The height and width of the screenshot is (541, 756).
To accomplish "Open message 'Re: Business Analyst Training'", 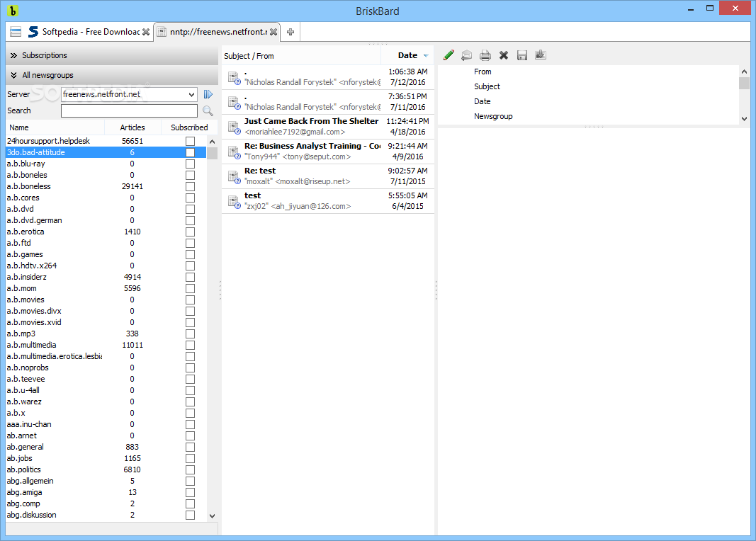I will (328, 152).
